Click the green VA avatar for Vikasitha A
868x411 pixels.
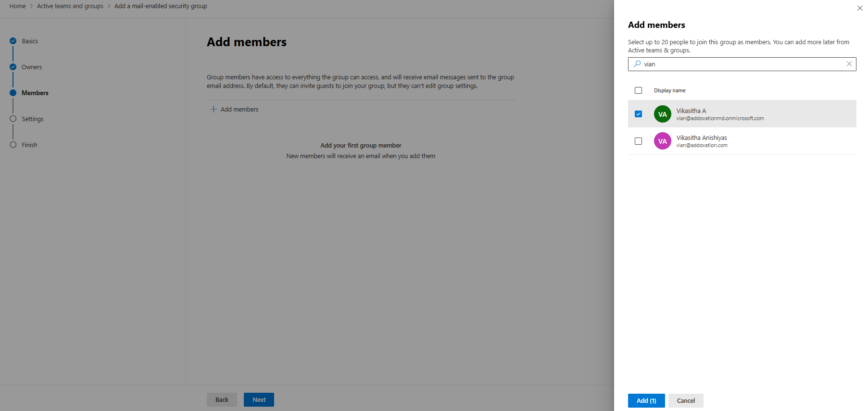662,114
